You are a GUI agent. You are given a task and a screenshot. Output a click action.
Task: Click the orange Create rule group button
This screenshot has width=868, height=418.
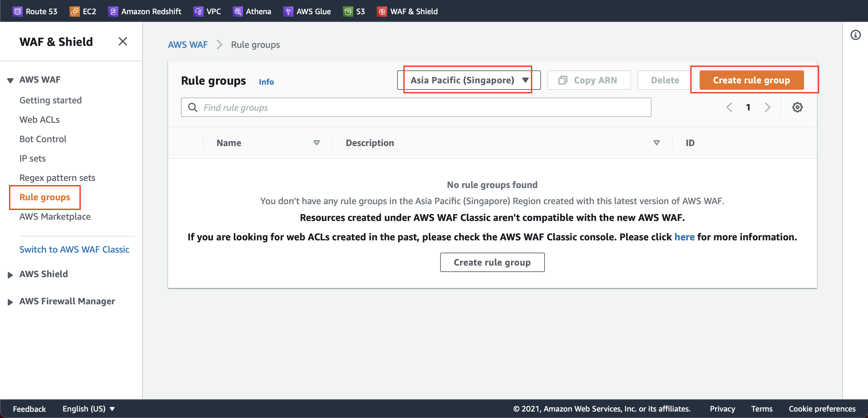[751, 80]
